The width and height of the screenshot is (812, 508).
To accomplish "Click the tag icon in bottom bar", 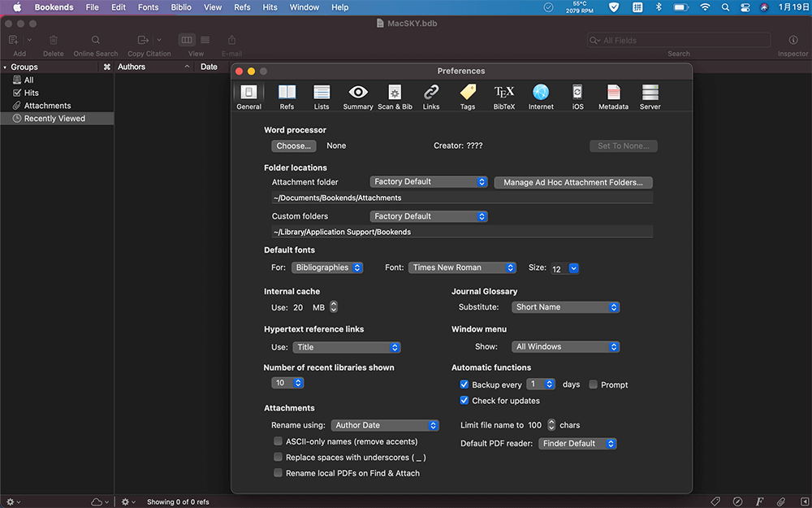I will coord(715,501).
